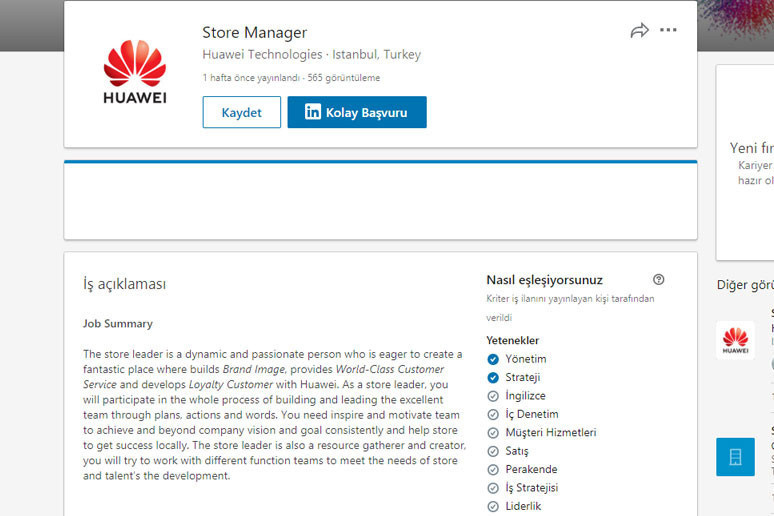Click the Yönetim skill checkmark
Image resolution: width=774 pixels, height=516 pixels.
coord(493,359)
